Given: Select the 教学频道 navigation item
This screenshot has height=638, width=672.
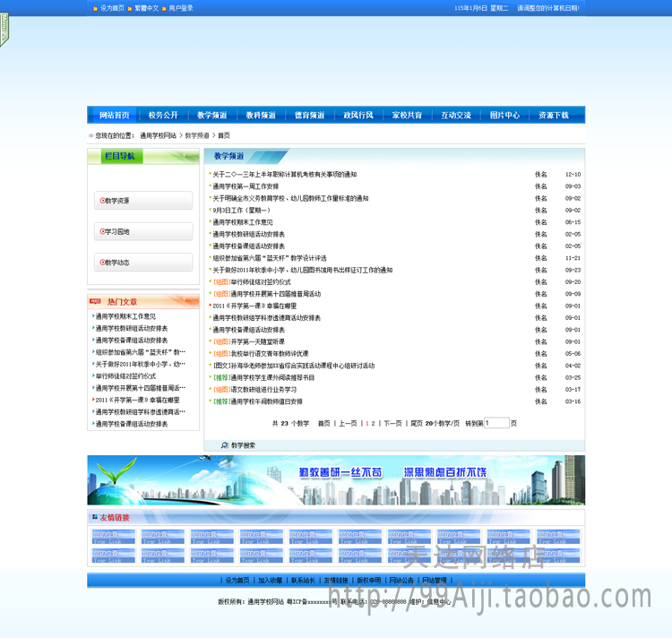Looking at the screenshot, I should [211, 116].
